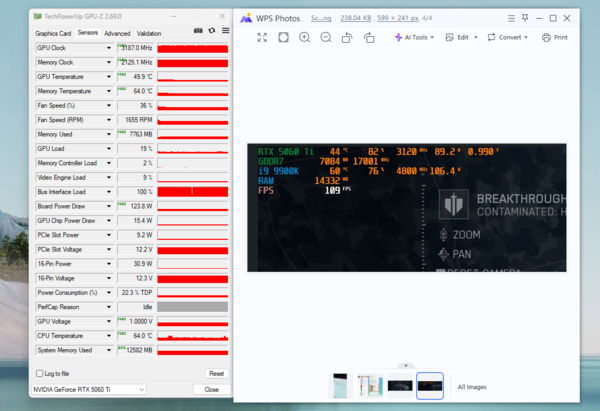The height and width of the screenshot is (411, 600).
Task: Click the Reset button in GPU-Z
Action: 216,373
